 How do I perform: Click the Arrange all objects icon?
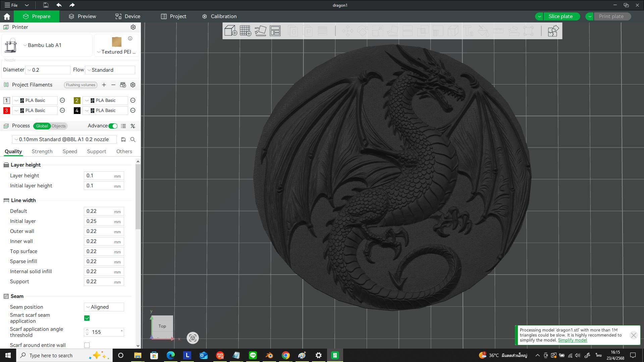(x=276, y=31)
